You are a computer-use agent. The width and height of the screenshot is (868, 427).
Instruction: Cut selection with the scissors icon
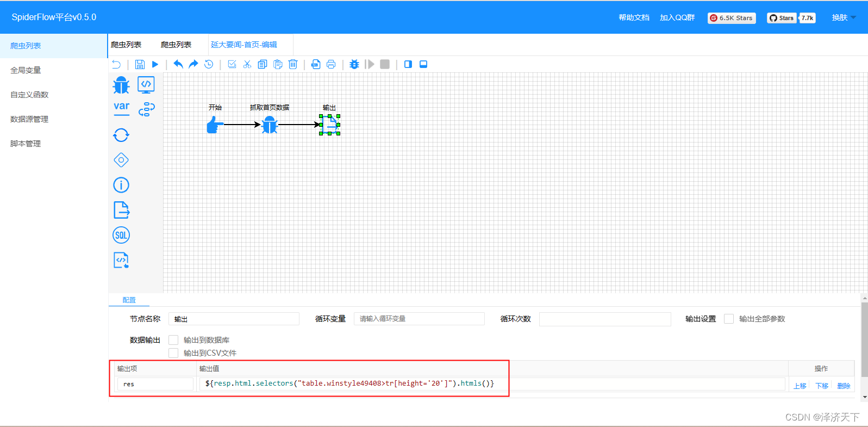pos(247,64)
